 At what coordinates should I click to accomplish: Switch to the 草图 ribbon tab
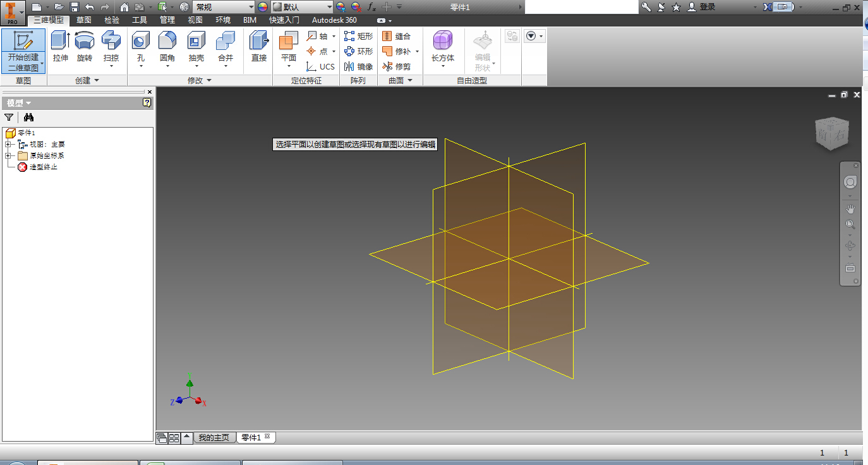pos(83,20)
